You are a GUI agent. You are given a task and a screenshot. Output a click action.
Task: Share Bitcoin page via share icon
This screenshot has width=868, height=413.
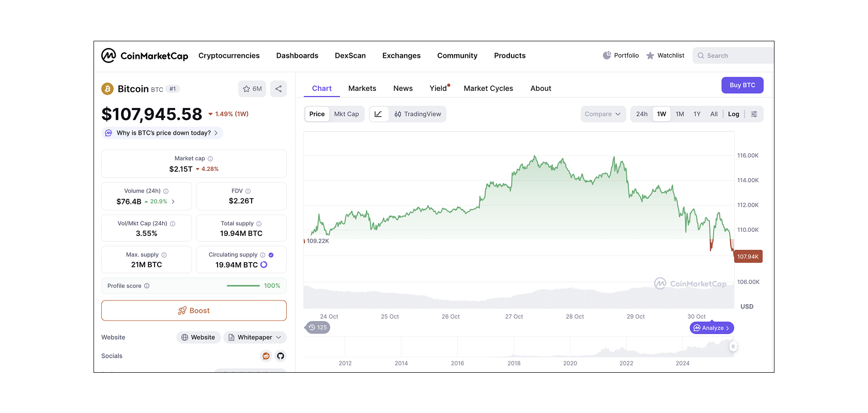[x=278, y=89]
